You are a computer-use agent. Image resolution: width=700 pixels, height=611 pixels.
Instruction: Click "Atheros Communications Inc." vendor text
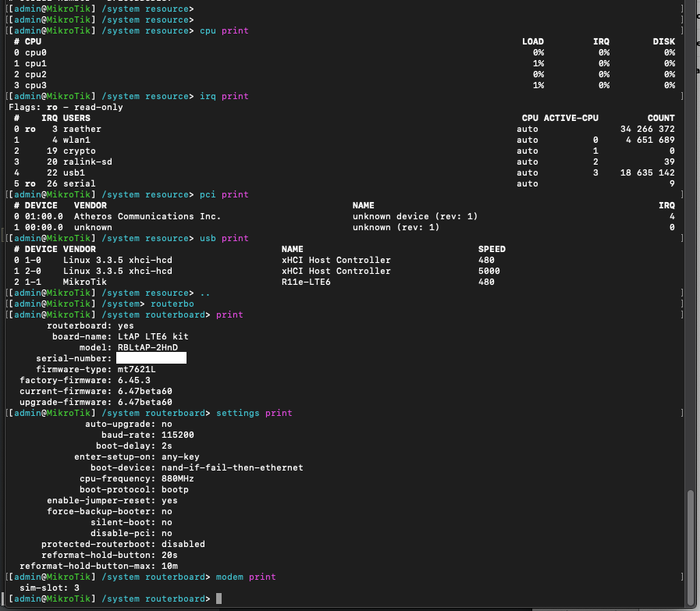tap(147, 216)
